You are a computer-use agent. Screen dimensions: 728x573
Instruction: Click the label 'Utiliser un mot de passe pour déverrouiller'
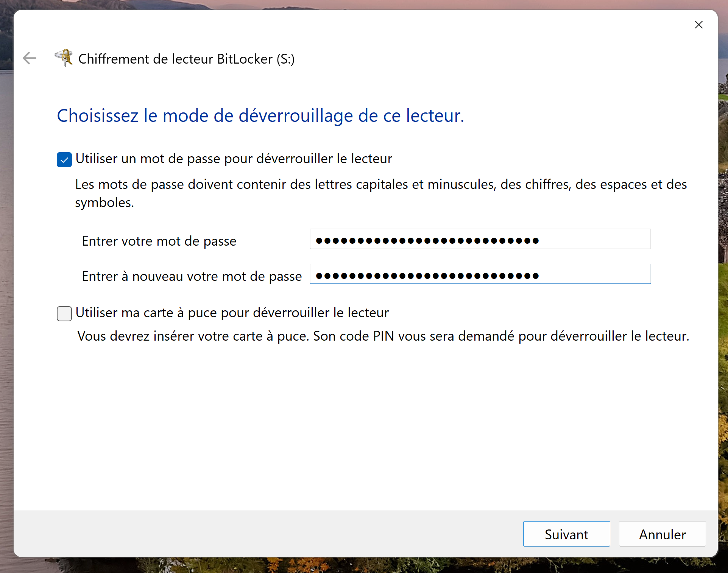pyautogui.click(x=234, y=159)
